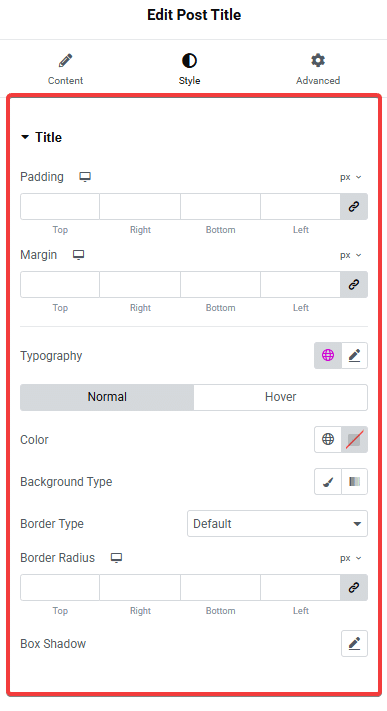Open the Padding px unit selector

(351, 177)
